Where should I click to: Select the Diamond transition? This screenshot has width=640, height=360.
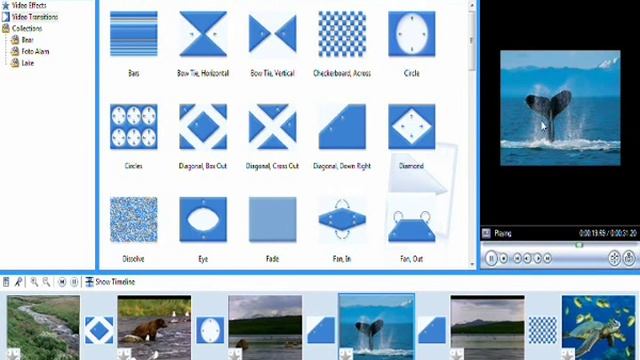tap(411, 127)
